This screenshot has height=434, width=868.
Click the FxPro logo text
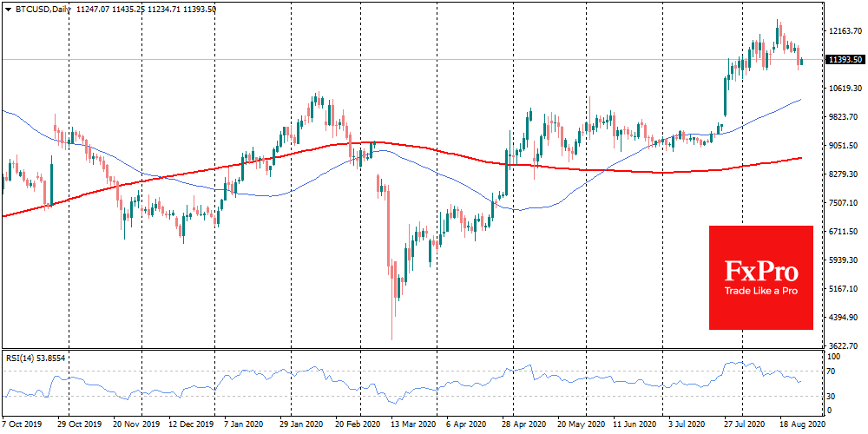tap(760, 269)
